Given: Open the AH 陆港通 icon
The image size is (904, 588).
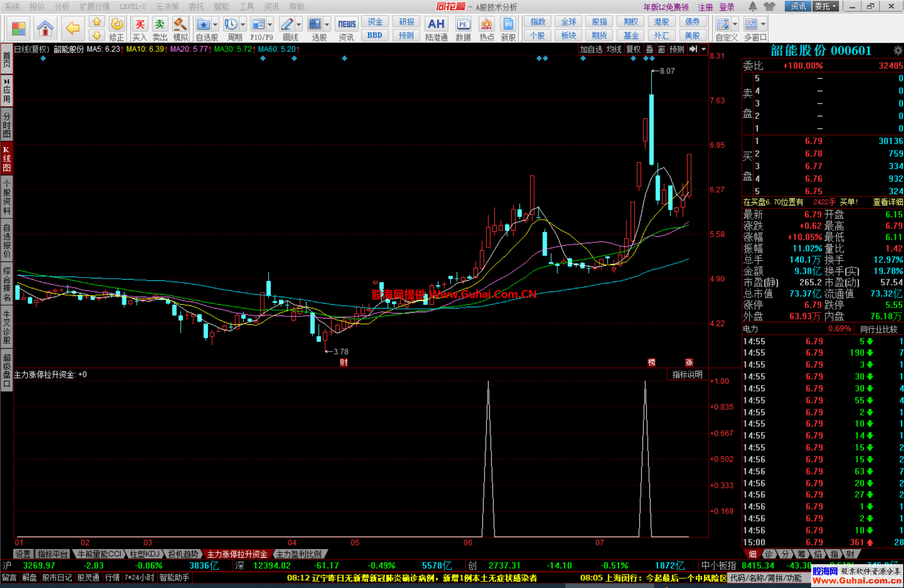Looking at the screenshot, I should click(x=436, y=28).
